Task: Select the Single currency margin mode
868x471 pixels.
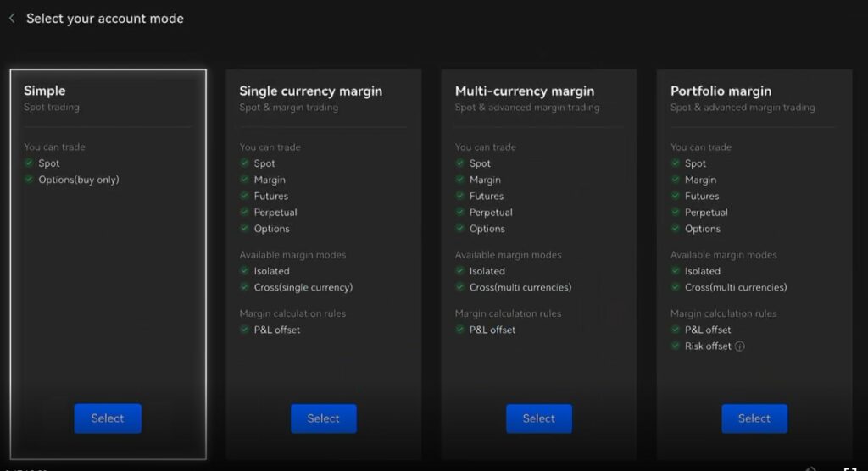Action: pos(323,418)
